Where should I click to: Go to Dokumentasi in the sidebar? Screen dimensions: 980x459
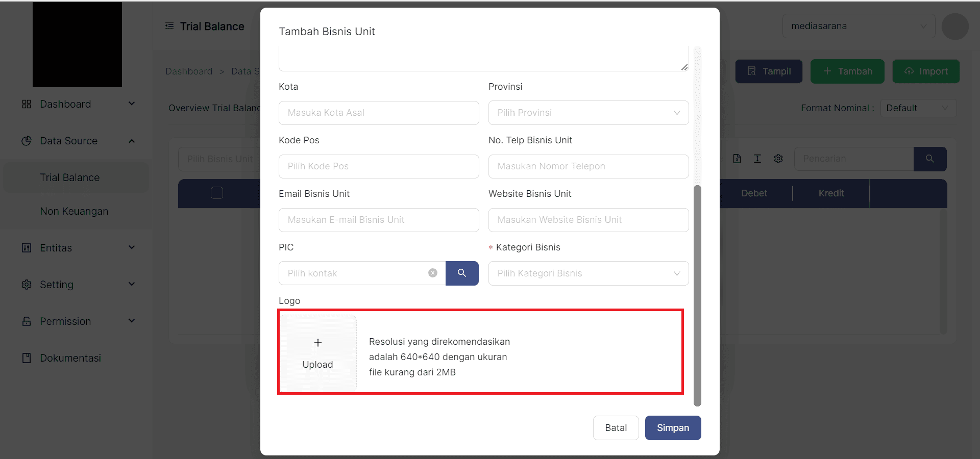coord(70,358)
